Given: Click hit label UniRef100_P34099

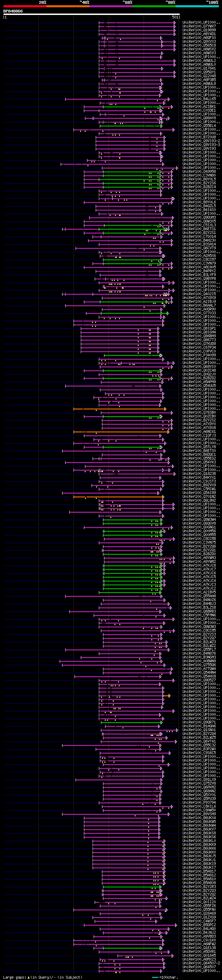Looking at the screenshot, I should (199, 355).
